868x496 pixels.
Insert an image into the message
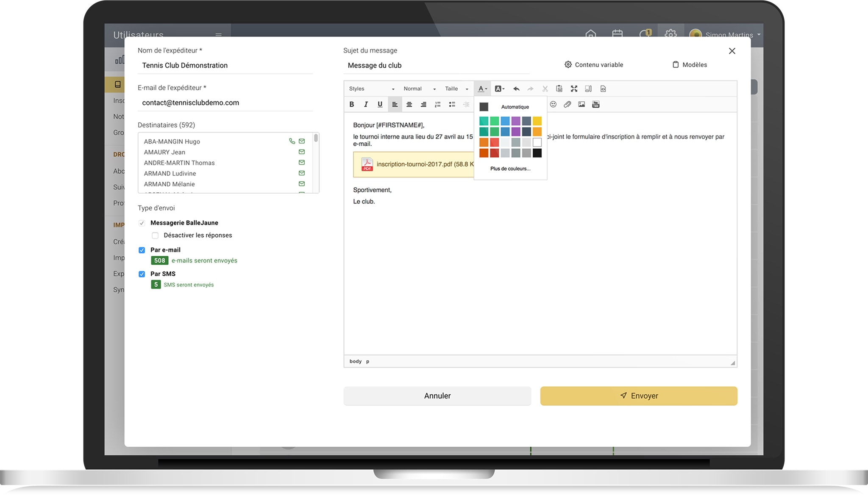tap(581, 104)
